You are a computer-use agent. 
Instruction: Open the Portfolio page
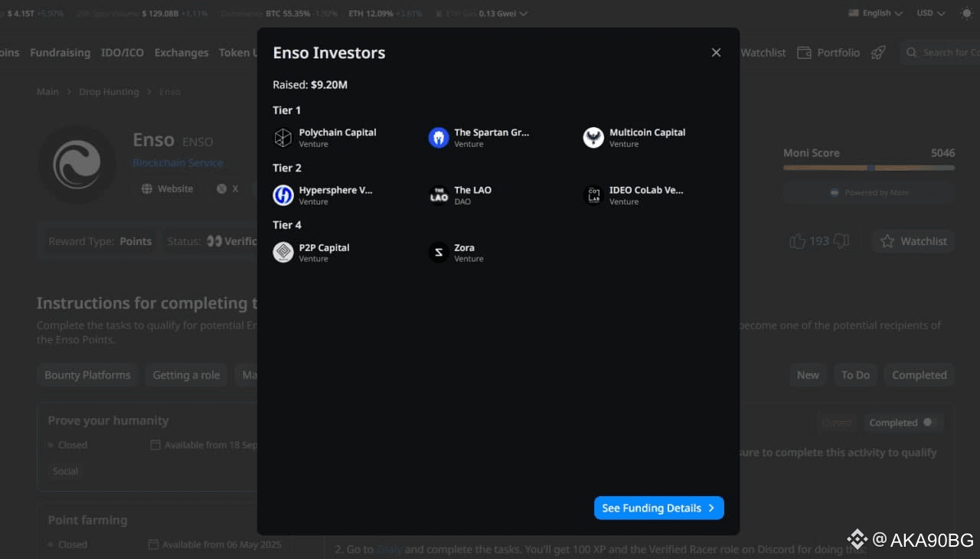click(828, 52)
